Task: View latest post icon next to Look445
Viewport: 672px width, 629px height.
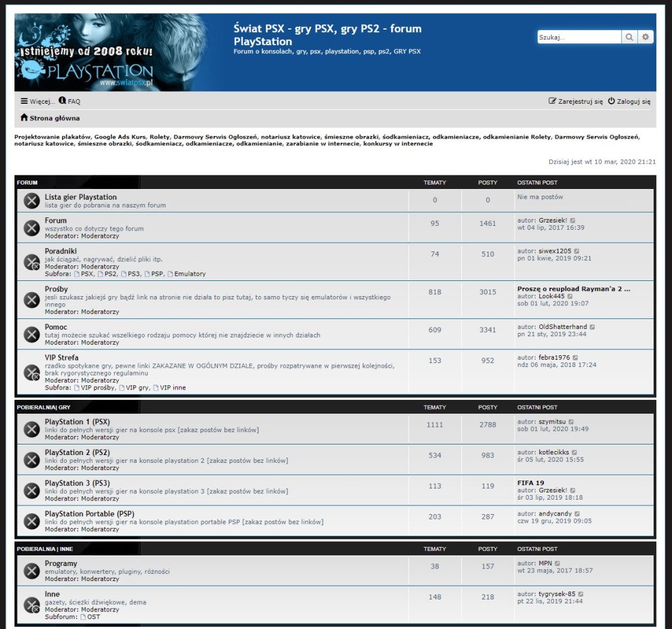Action: pos(570,296)
